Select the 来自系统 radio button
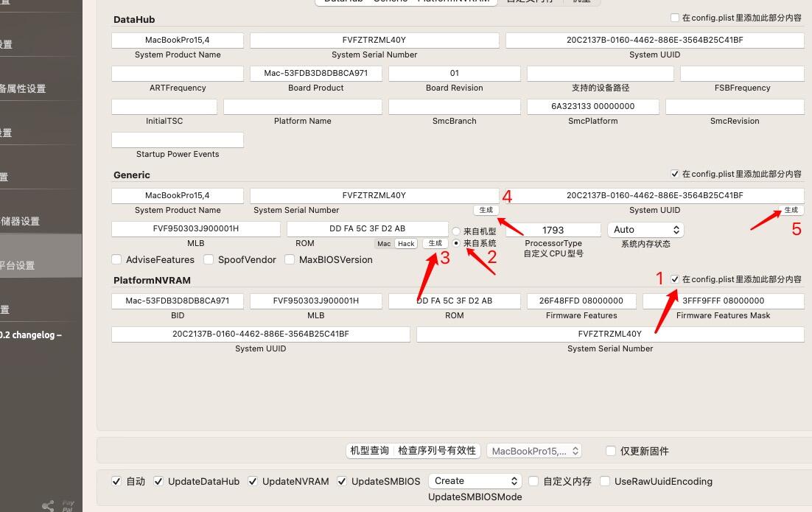The width and height of the screenshot is (812, 512). pyautogui.click(x=456, y=243)
